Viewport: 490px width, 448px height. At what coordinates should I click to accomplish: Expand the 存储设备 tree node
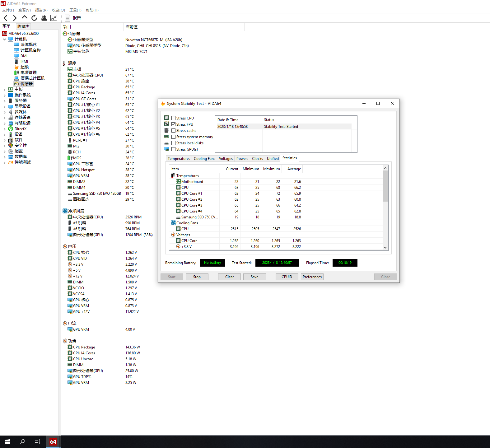tap(4, 118)
